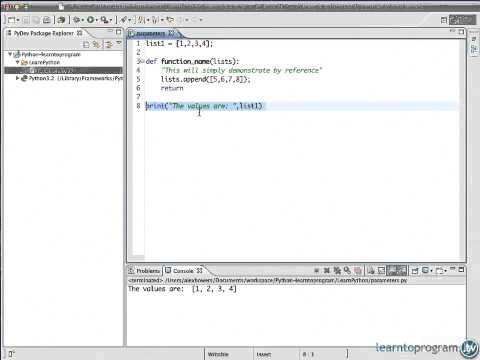The width and height of the screenshot is (480, 360).
Task: Collapse the function_name def fold marker
Action: pos(143,61)
